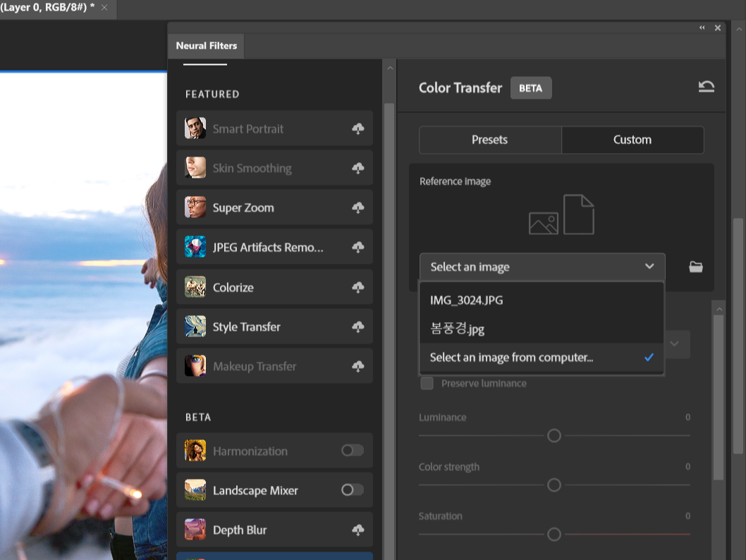Download the Smart Portrait filter via cloud icon
The height and width of the screenshot is (560, 746).
point(357,128)
